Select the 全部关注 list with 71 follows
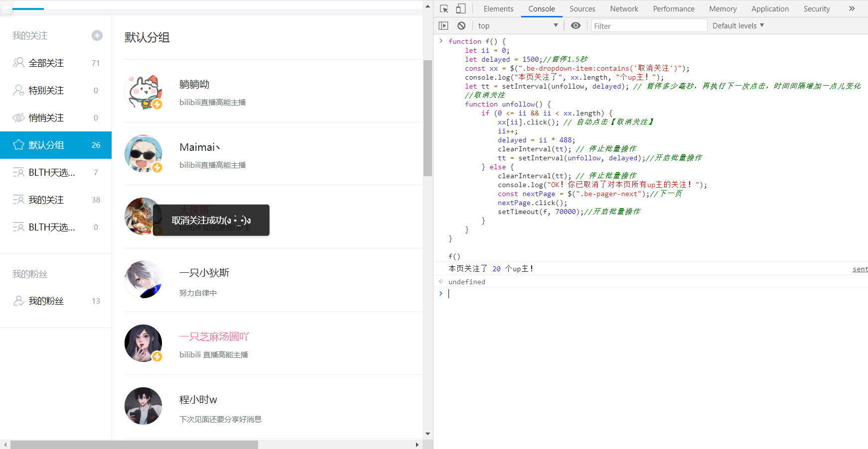This screenshot has width=868, height=449. click(56, 63)
